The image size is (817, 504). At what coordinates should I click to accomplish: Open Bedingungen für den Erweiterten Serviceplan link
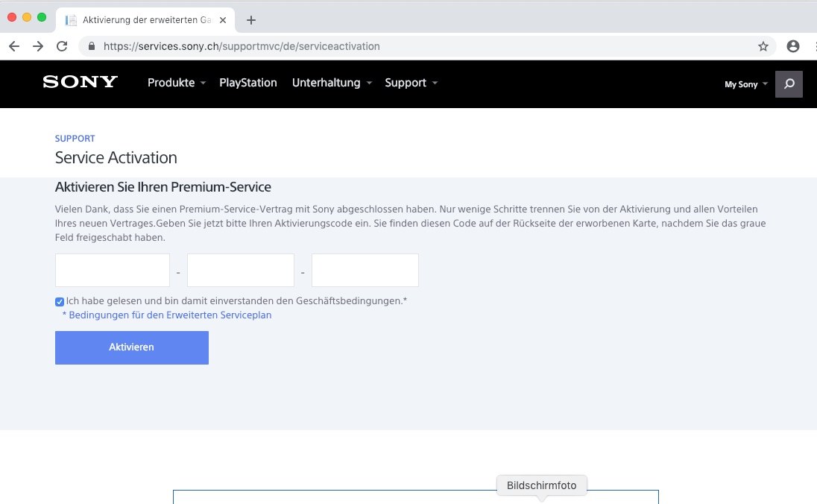click(x=170, y=315)
